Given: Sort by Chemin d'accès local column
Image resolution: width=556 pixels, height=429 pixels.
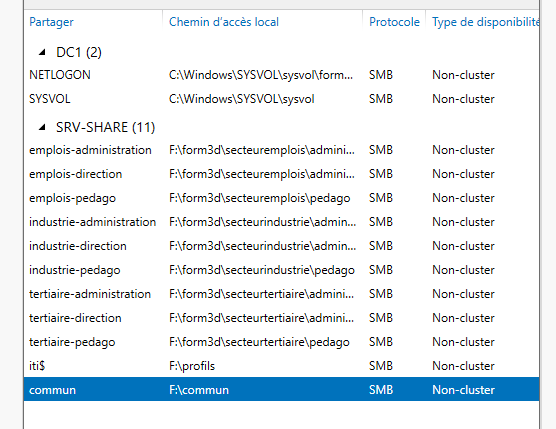Looking at the screenshot, I should tap(224, 22).
